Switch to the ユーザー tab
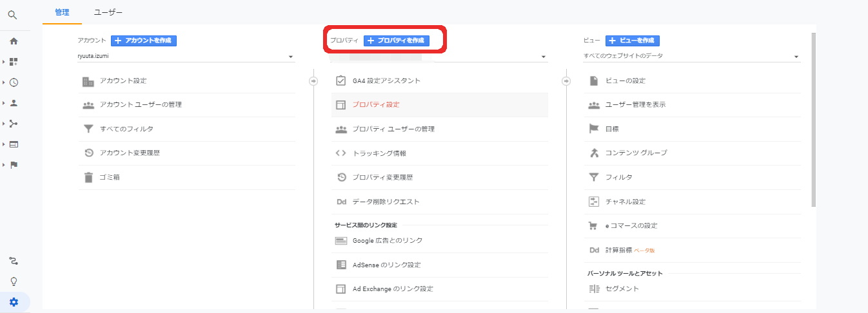This screenshot has height=313, width=868. click(x=108, y=12)
